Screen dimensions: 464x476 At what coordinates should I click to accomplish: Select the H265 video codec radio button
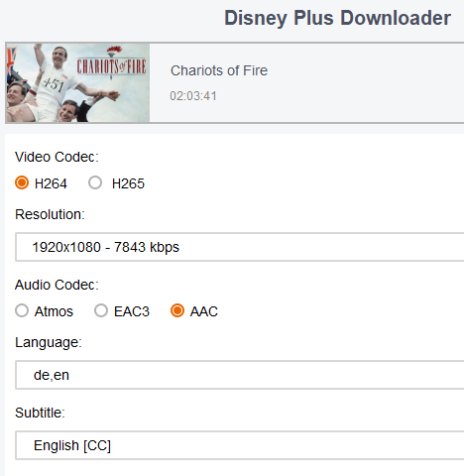click(95, 182)
